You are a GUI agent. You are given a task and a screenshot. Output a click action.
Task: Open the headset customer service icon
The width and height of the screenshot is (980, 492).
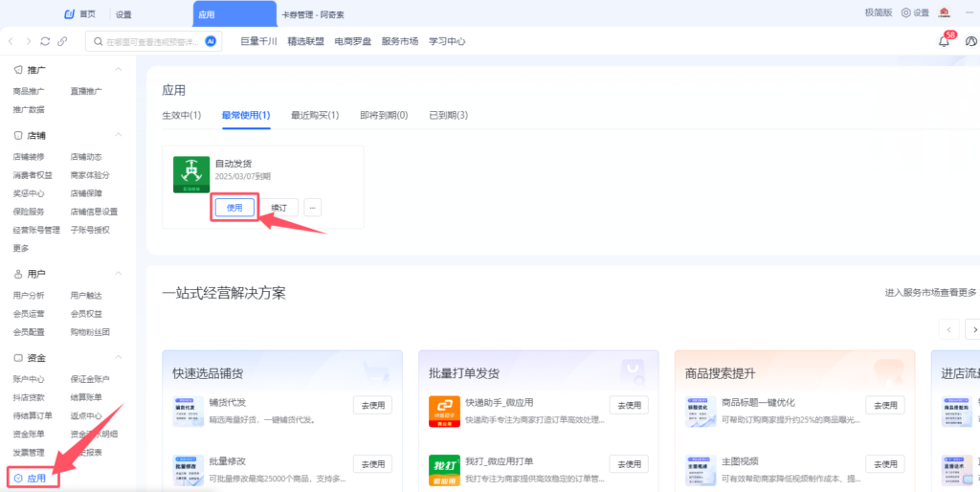(970, 41)
